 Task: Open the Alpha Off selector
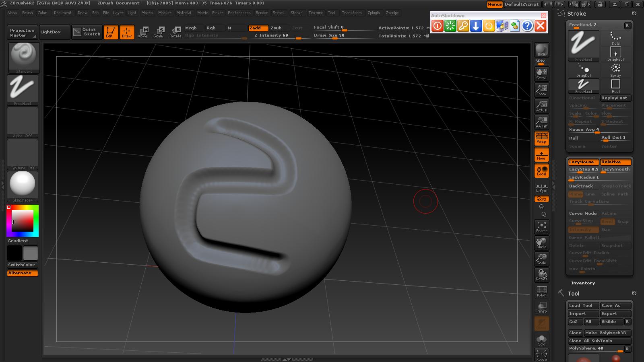[23, 122]
